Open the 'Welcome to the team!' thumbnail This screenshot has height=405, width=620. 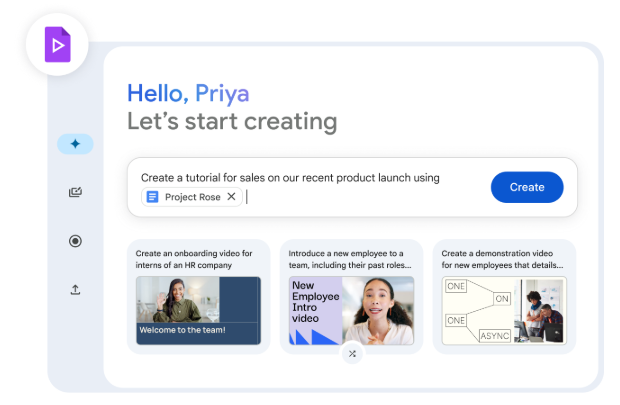click(198, 311)
